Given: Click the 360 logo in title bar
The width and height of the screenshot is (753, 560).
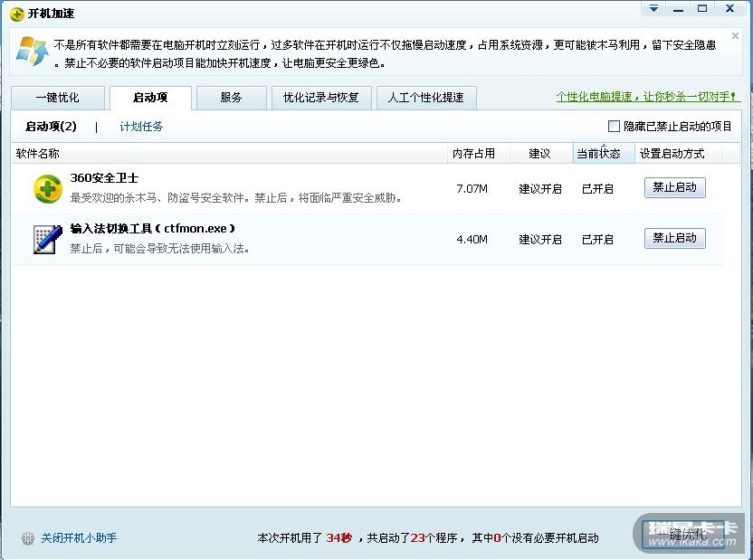Looking at the screenshot, I should (17, 14).
